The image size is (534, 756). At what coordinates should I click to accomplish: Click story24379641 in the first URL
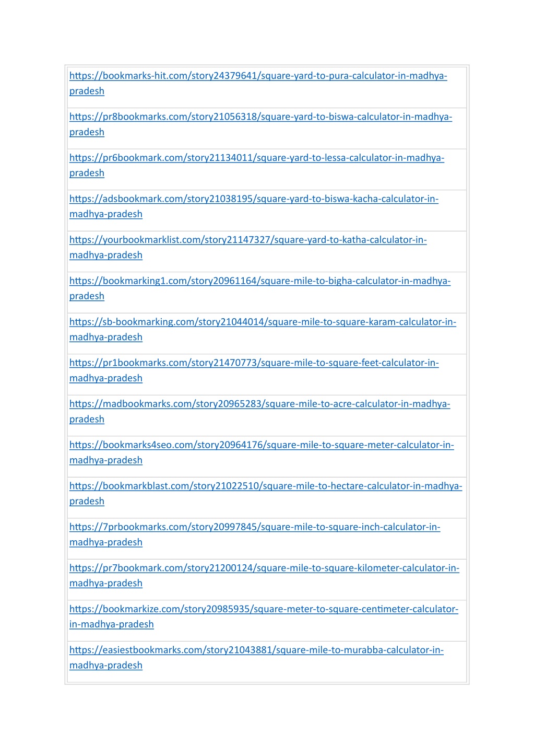pos(224,76)
